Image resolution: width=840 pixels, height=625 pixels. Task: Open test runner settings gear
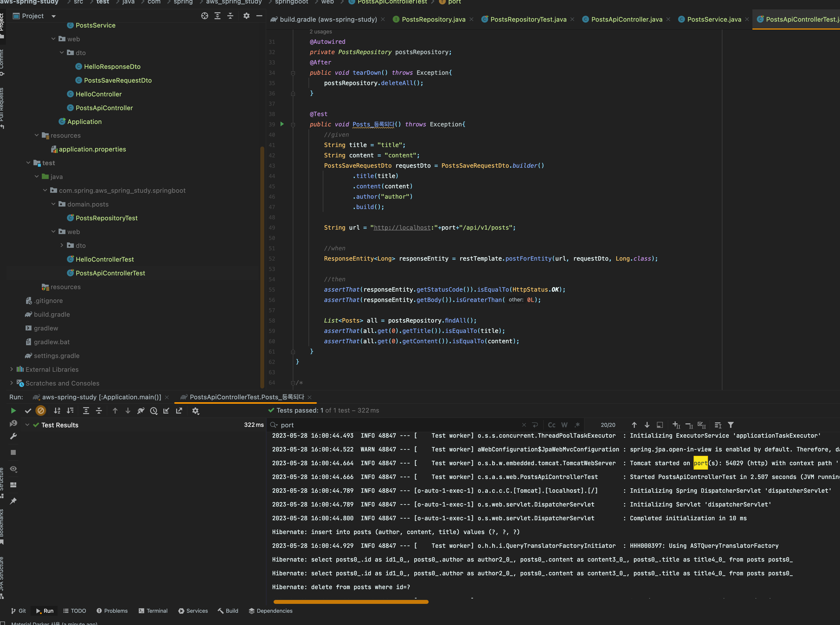coord(195,411)
